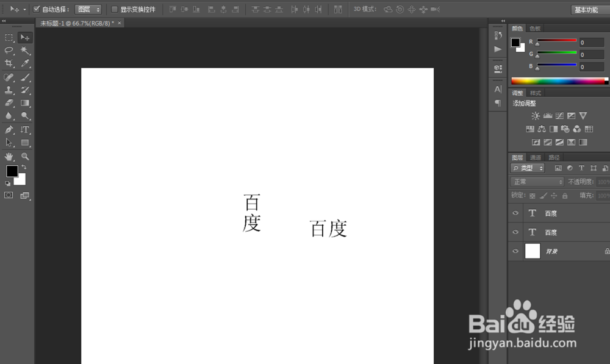Click the toolbox foreground color swatch
This screenshot has width=610, height=364.
pyautogui.click(x=12, y=171)
